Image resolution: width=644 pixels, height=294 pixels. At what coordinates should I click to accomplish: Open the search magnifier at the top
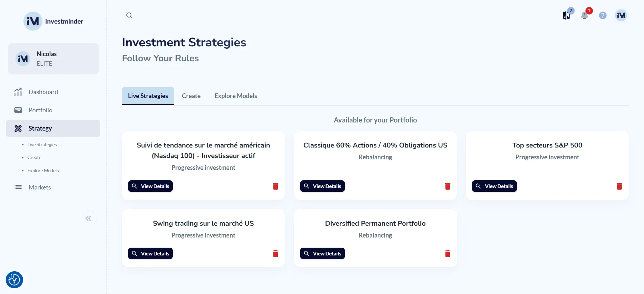(x=129, y=15)
